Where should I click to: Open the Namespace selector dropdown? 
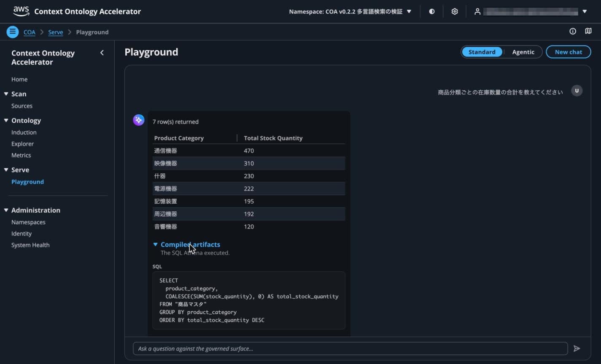click(x=350, y=11)
